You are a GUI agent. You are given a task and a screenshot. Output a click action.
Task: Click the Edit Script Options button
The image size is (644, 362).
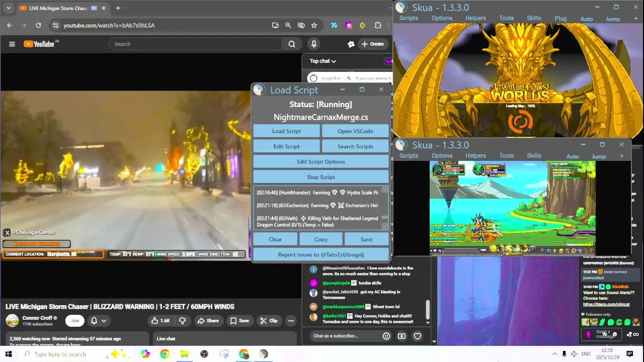coord(321,162)
